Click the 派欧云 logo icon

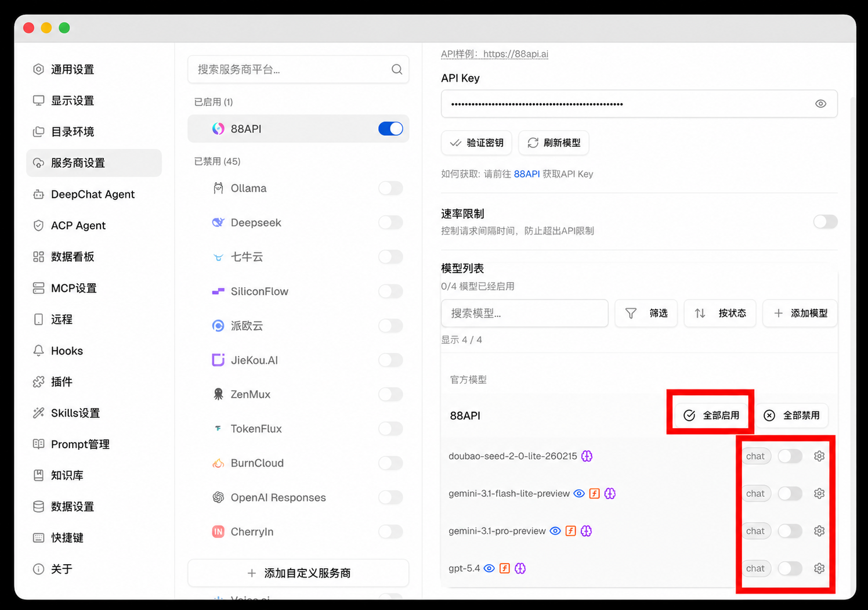pyautogui.click(x=218, y=326)
